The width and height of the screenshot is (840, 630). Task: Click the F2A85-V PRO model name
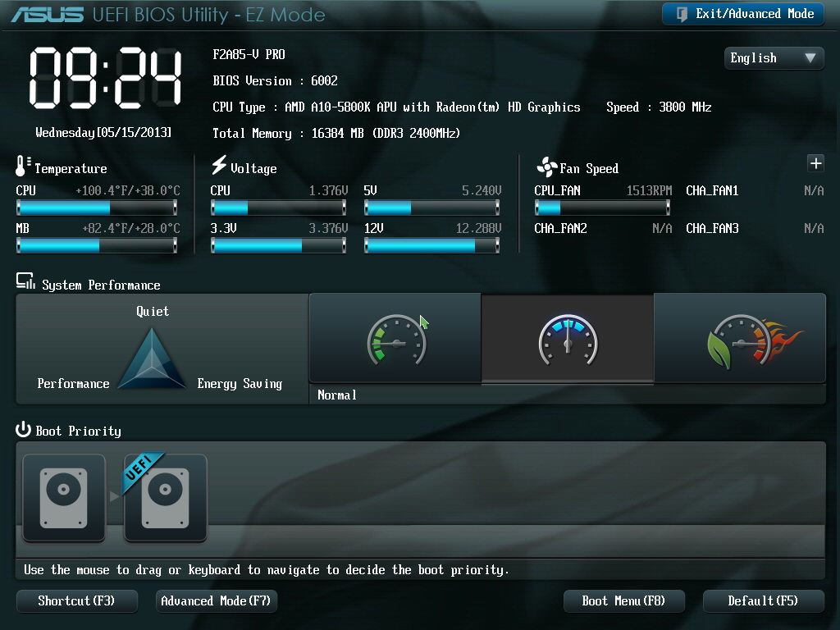249,55
